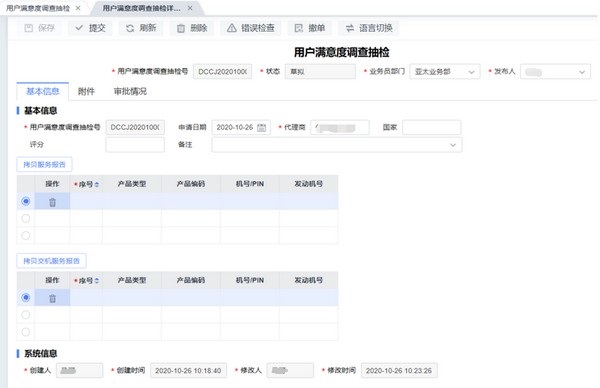Select third radio in 拷贝服务报告 table
Viewport: 600px width, 388px height.
(26, 235)
